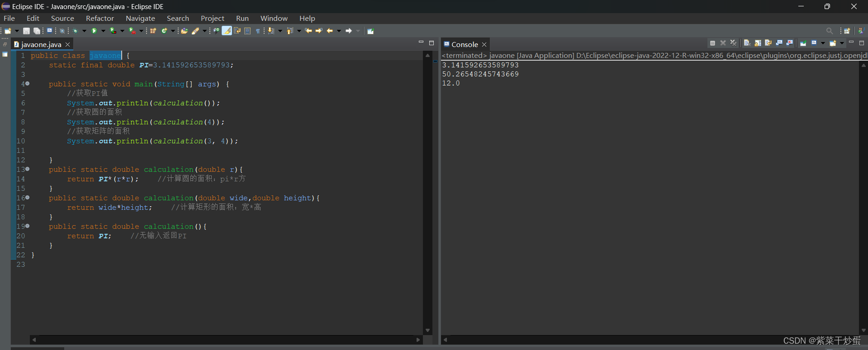Click the editor scroll down arrow
The height and width of the screenshot is (350, 868).
coord(427,331)
